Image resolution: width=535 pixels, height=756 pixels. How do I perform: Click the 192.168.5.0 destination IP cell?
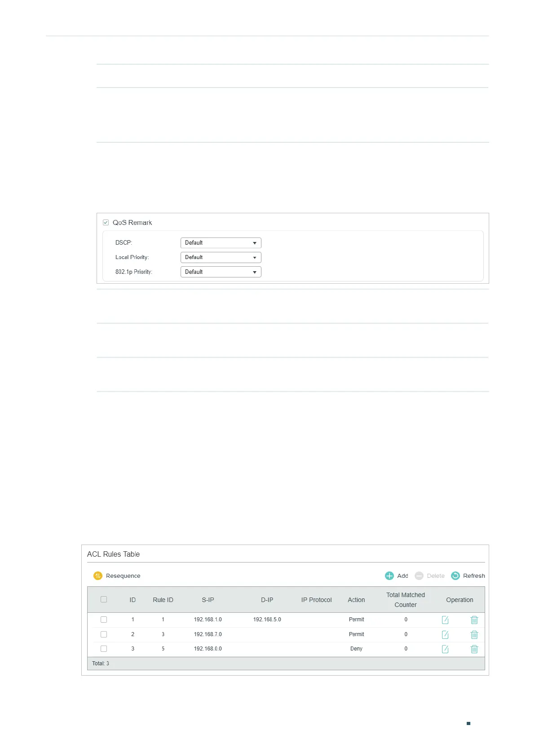tap(267, 620)
